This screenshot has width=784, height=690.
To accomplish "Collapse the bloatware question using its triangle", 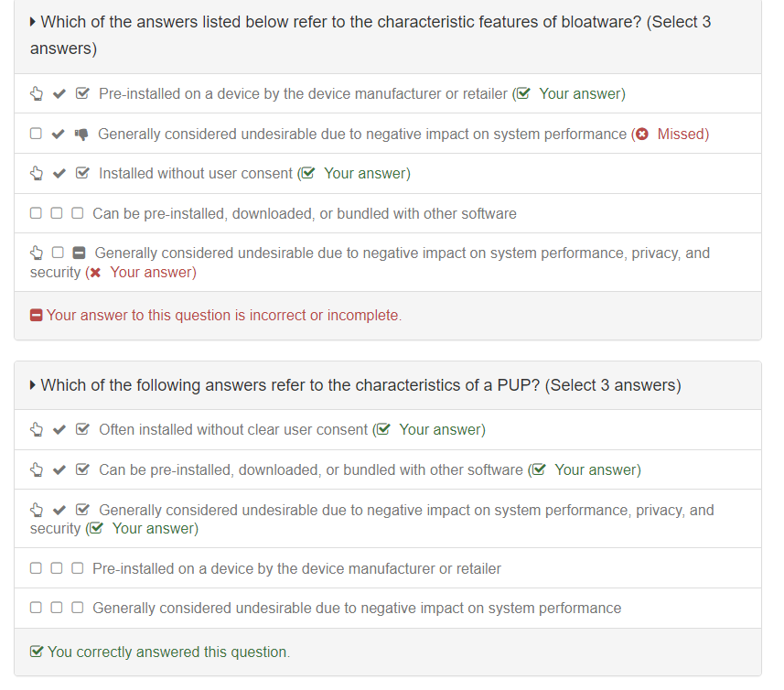I will tap(34, 22).
